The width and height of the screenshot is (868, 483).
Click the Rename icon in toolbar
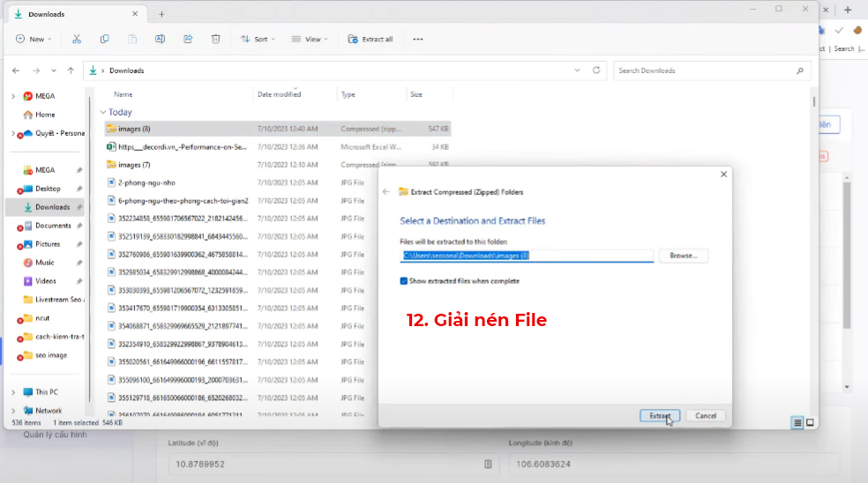[160, 39]
